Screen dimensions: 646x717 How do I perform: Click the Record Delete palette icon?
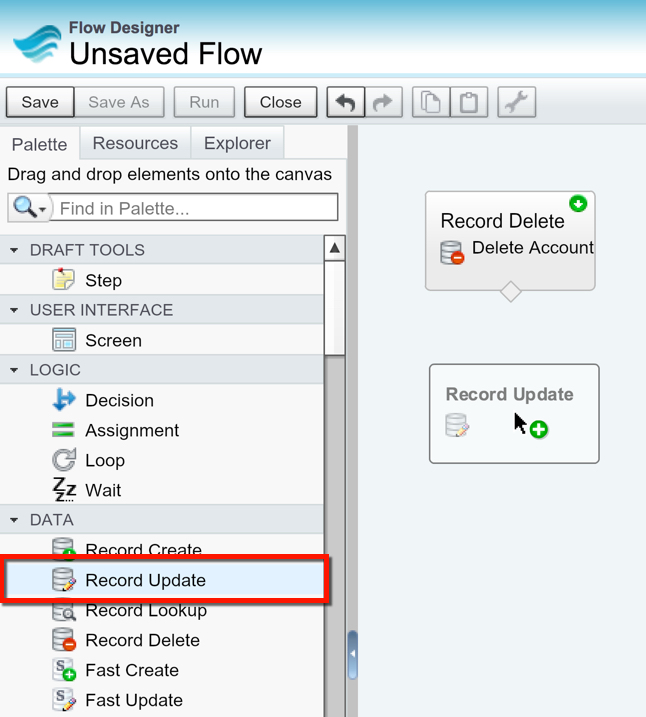(64, 640)
